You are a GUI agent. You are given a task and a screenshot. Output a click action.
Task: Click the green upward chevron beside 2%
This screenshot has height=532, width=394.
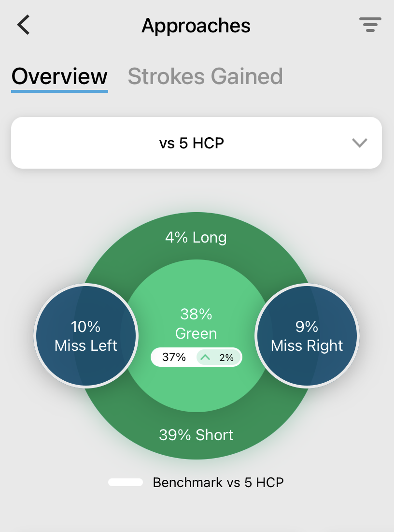coord(205,357)
